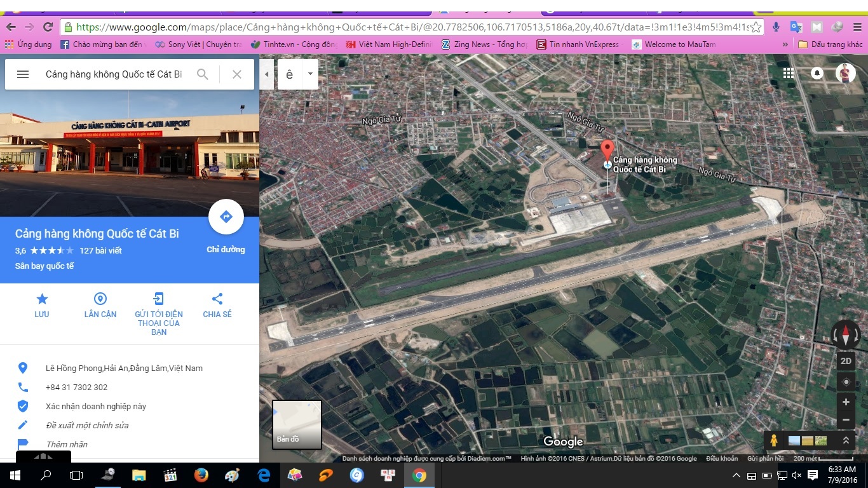868x488 pixels.
Task: Clear the search box with X
Action: pyautogui.click(x=237, y=74)
